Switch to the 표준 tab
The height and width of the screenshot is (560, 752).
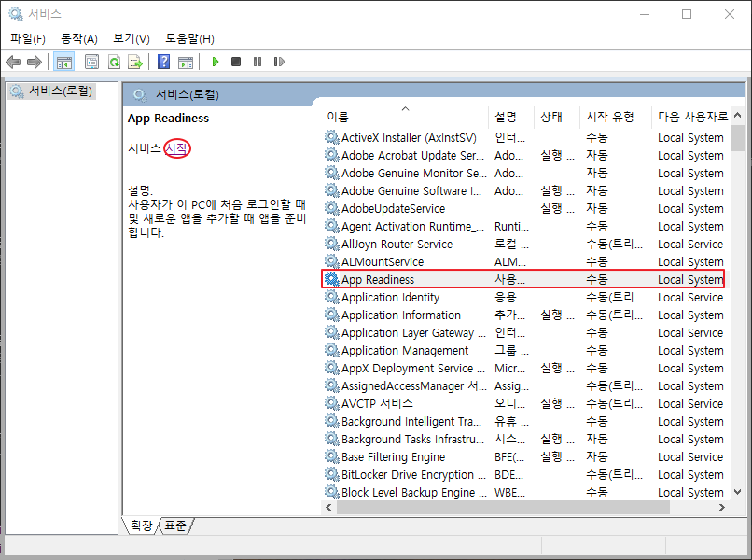pos(175,525)
